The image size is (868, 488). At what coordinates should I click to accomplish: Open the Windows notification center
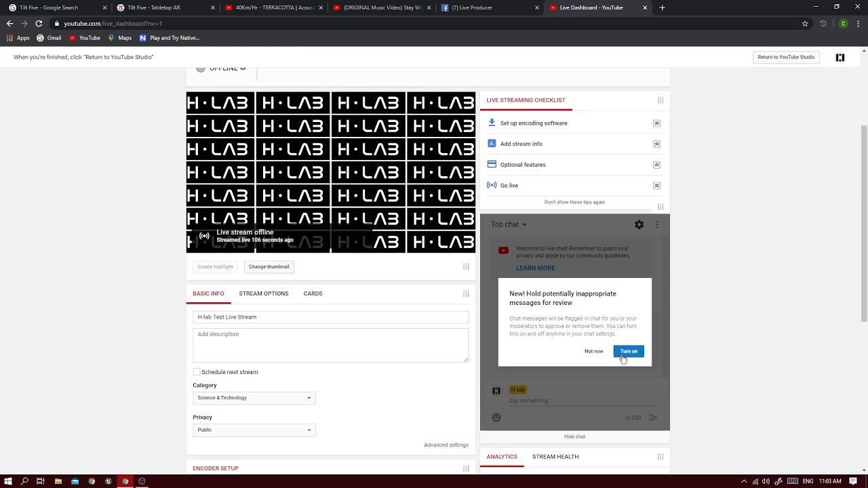point(853,481)
